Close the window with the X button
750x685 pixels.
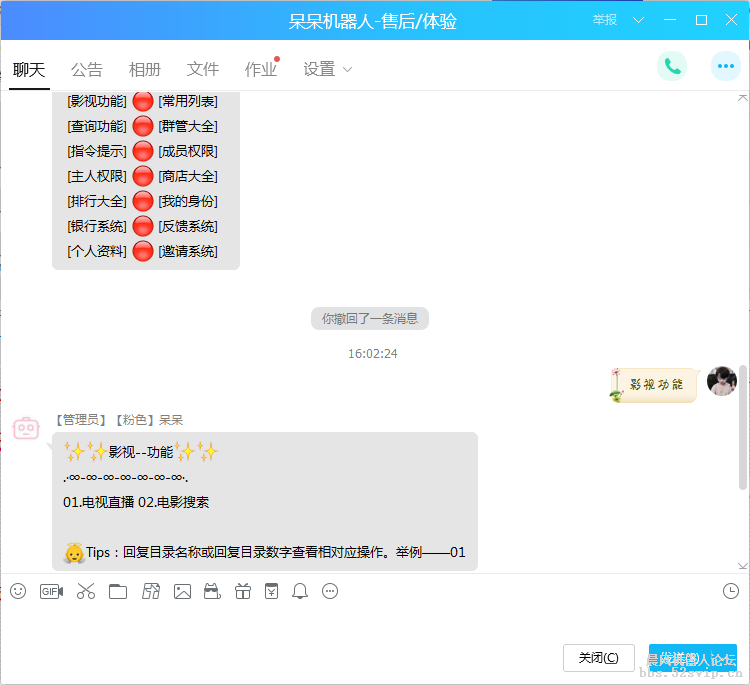731,20
